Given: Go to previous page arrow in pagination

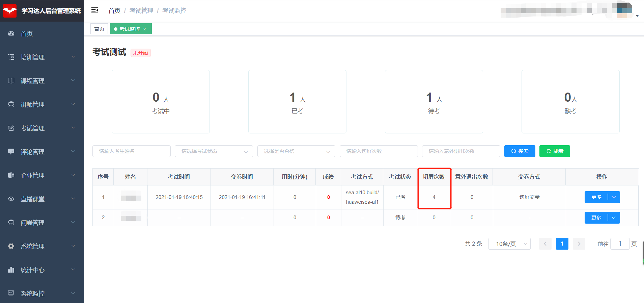Looking at the screenshot, I should pos(545,244).
